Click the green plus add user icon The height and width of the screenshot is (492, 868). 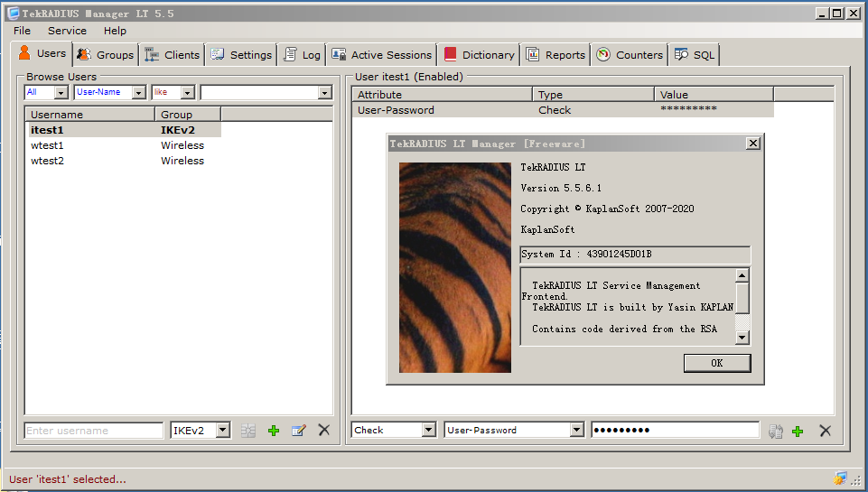[274, 431]
